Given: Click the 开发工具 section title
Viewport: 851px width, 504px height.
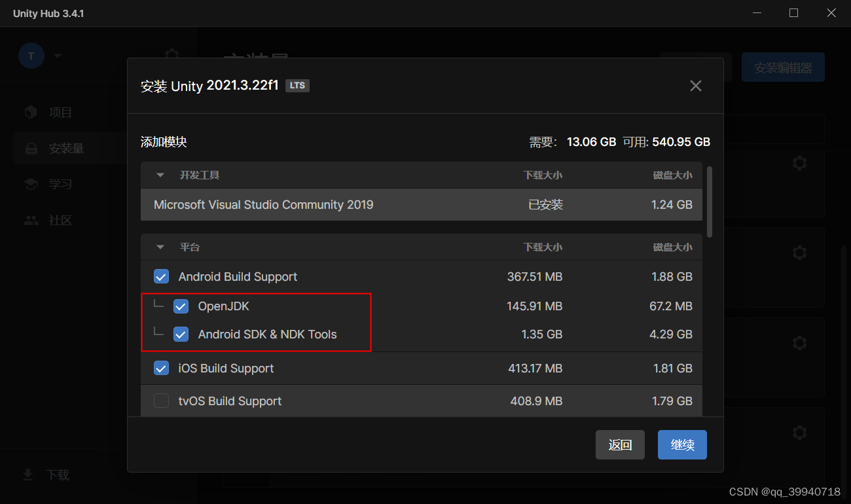Looking at the screenshot, I should [200, 175].
